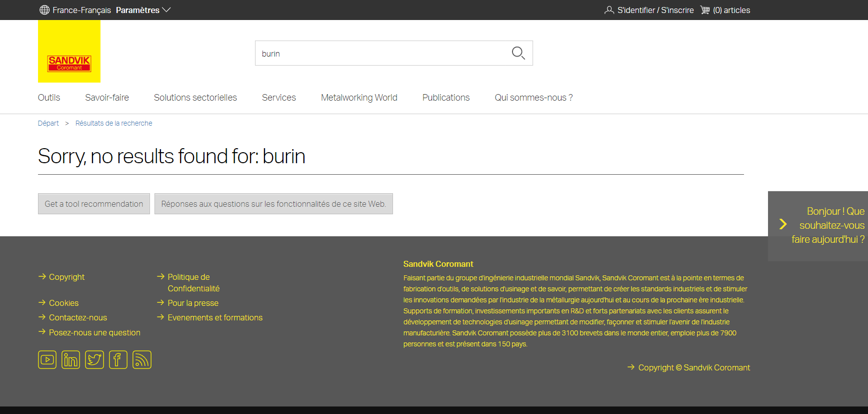The image size is (868, 414).
Task: Open Evenements et formations link
Action: [215, 317]
